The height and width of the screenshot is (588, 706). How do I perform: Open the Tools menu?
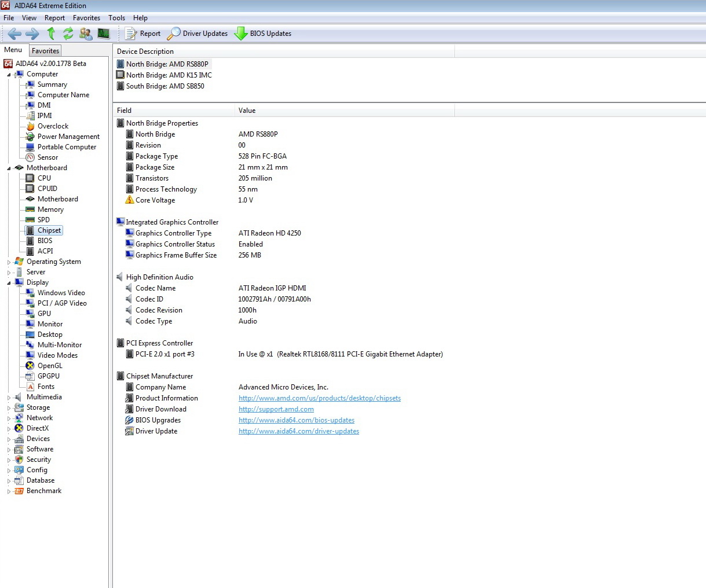(116, 18)
